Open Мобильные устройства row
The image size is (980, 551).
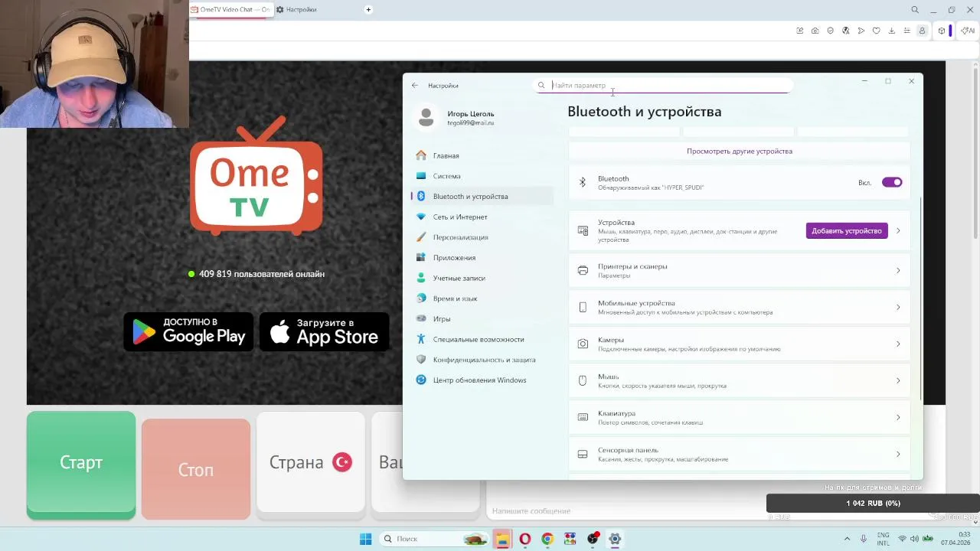(x=739, y=307)
